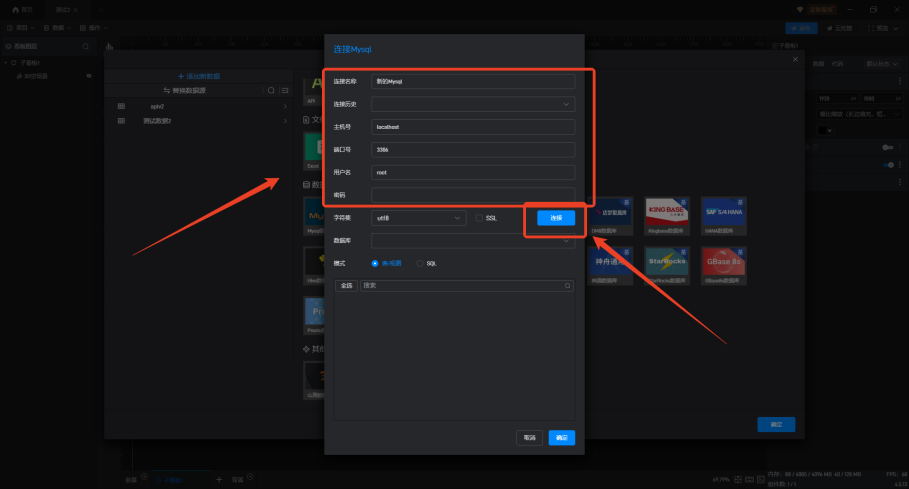The width and height of the screenshot is (909, 489).
Task: Choose the StarRocks database icon
Action: pyautogui.click(x=667, y=265)
